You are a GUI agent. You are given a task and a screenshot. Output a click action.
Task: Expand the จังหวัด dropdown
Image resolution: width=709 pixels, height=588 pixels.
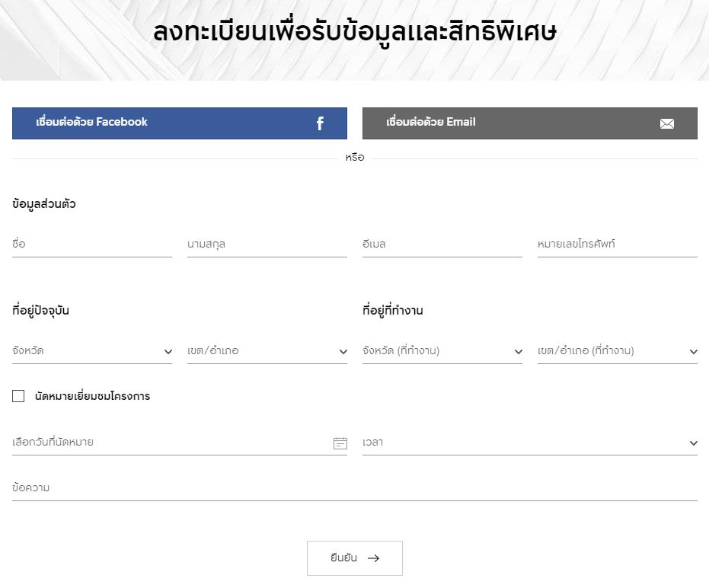(x=92, y=351)
